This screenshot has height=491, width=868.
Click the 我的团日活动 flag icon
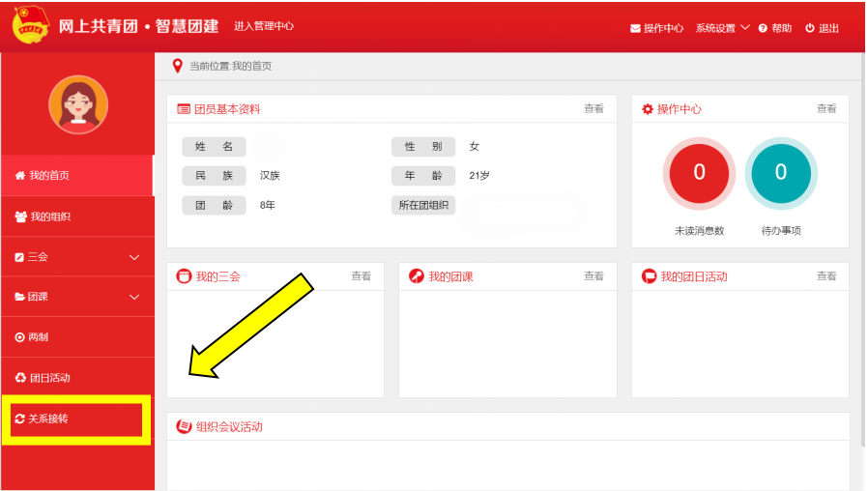pyautogui.click(x=650, y=276)
